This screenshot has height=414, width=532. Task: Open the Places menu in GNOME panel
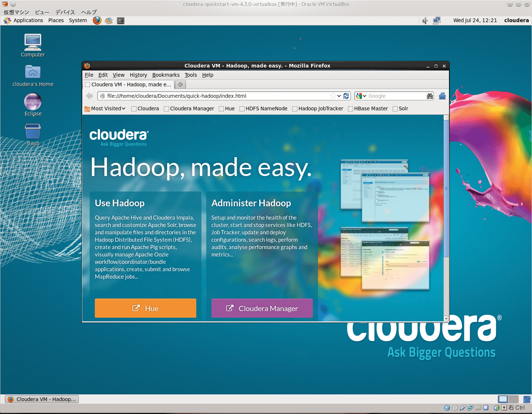click(56, 20)
